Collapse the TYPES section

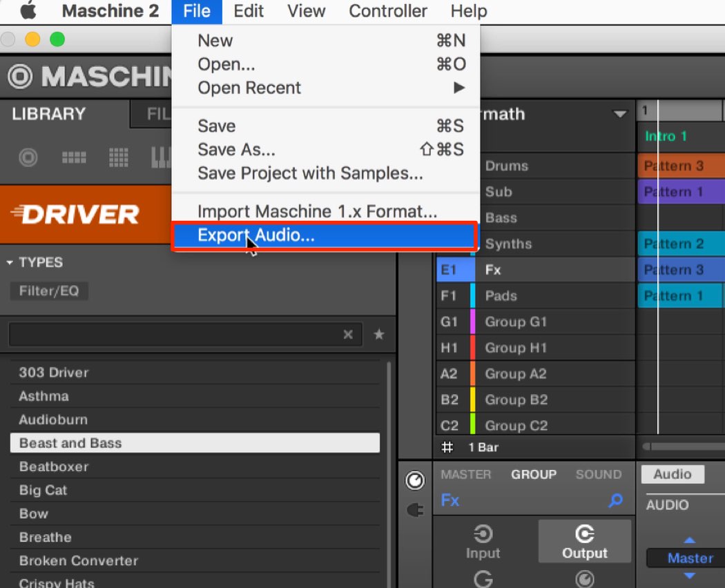pos(10,262)
